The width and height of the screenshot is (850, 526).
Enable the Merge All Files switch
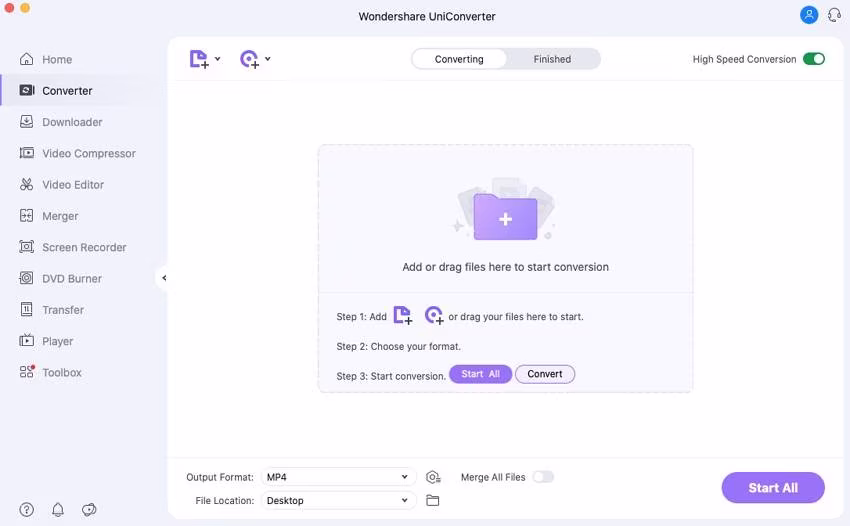[x=543, y=477]
